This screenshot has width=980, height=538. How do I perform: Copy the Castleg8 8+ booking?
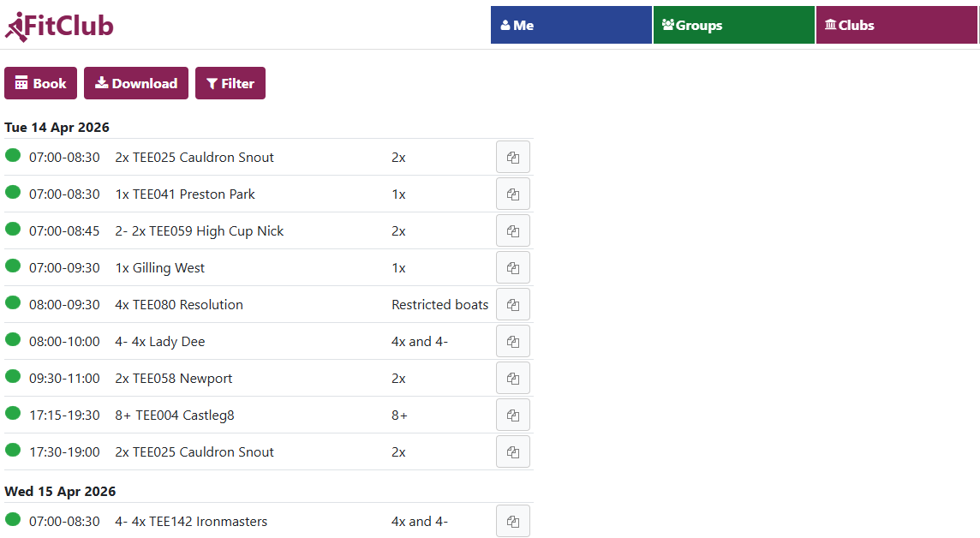click(x=512, y=415)
